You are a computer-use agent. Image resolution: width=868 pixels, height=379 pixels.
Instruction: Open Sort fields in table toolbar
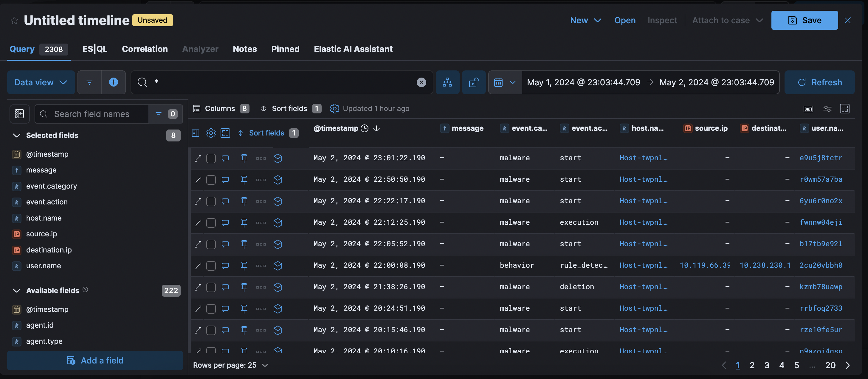click(291, 109)
